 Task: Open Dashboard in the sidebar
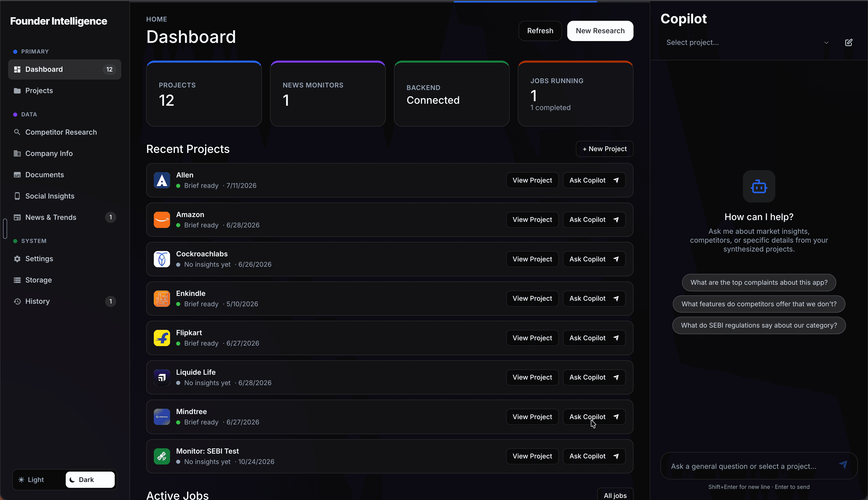pos(65,69)
